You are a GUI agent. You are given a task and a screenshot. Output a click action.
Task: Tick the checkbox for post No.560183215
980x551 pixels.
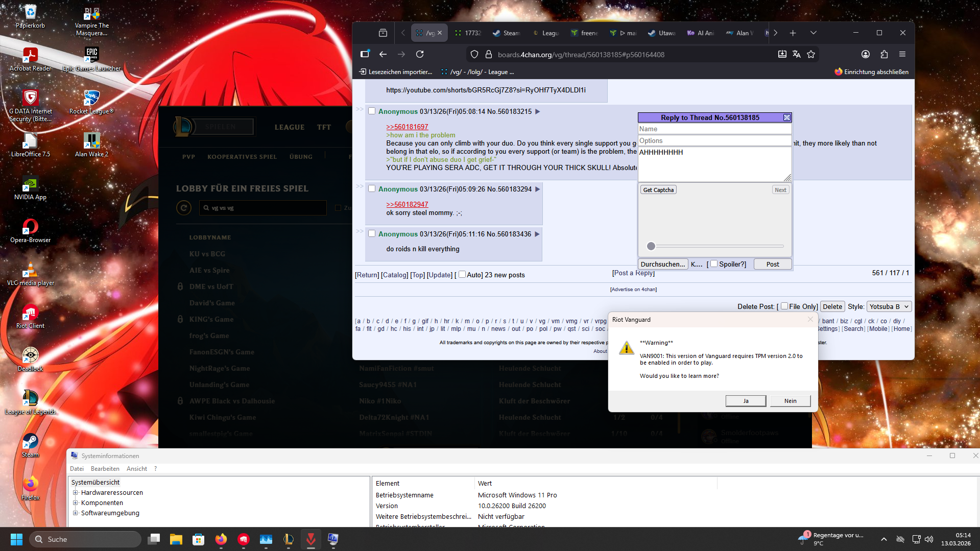tap(372, 111)
